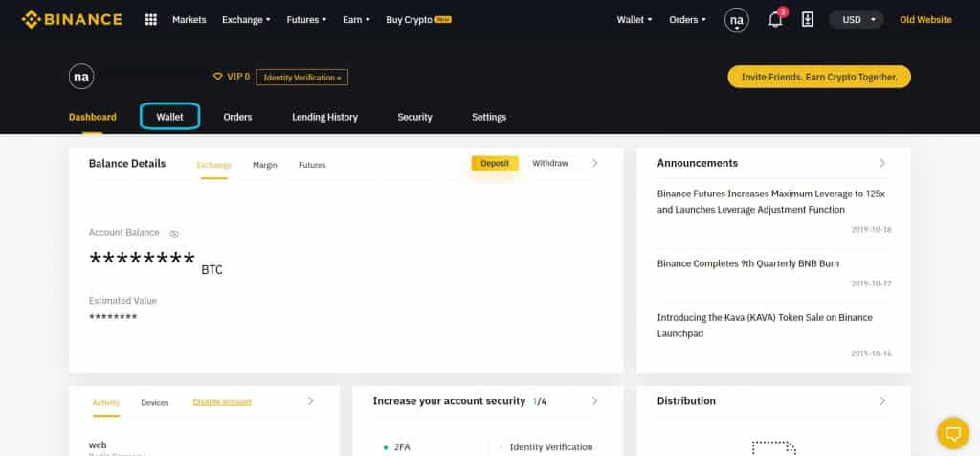Open the 9th Quarterly BNB Burn announcement
The height and width of the screenshot is (456, 980).
[748, 264]
